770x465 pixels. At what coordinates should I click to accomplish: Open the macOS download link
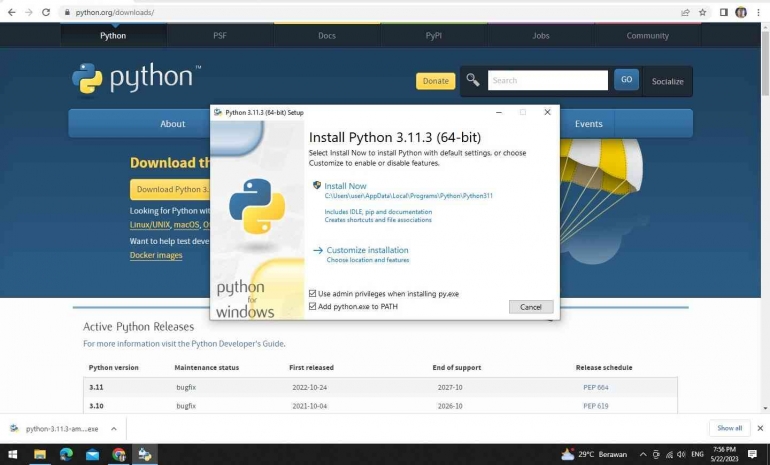186,225
